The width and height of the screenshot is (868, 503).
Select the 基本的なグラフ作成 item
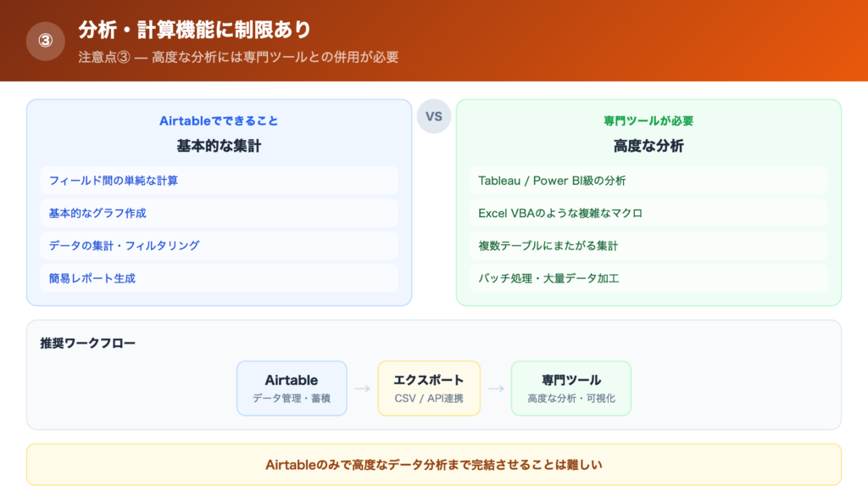220,213
